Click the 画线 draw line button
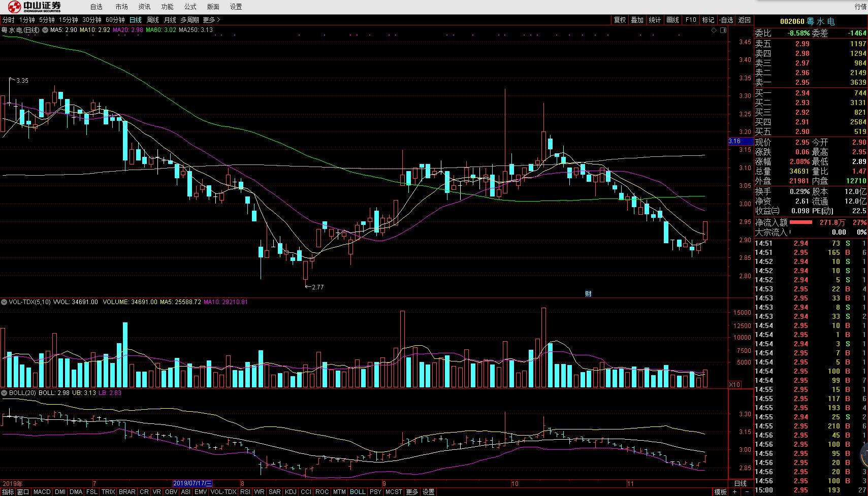This screenshot has width=868, height=496. (672, 20)
